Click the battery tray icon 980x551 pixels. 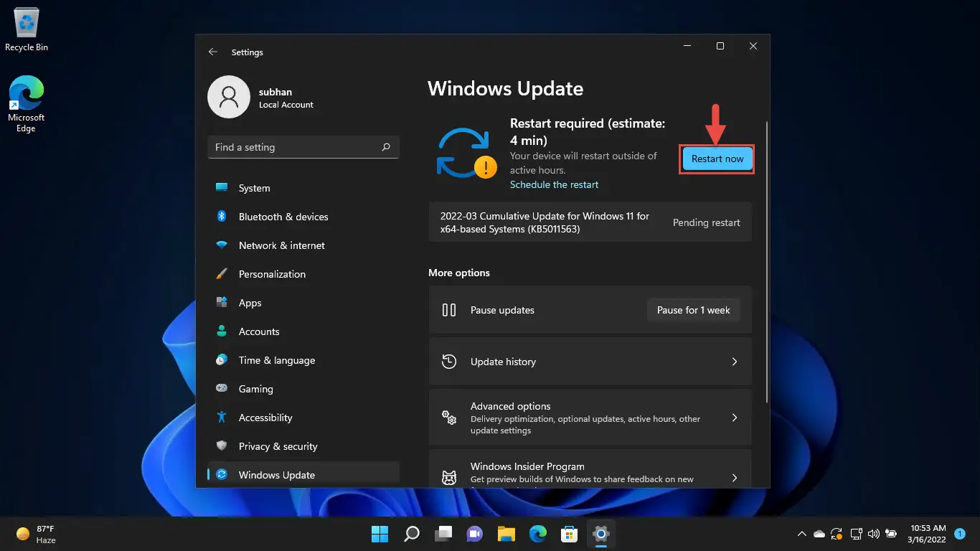[x=891, y=534]
